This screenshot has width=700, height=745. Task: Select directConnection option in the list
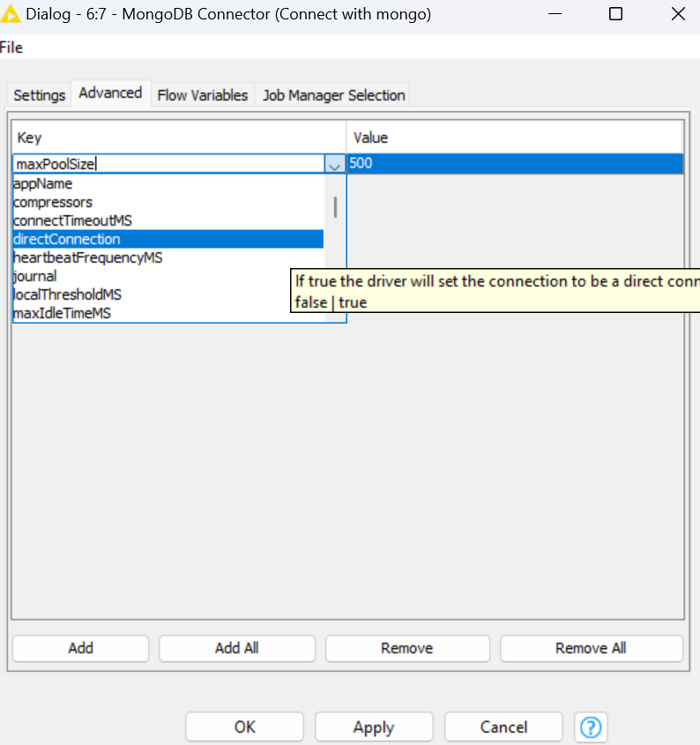click(168, 239)
